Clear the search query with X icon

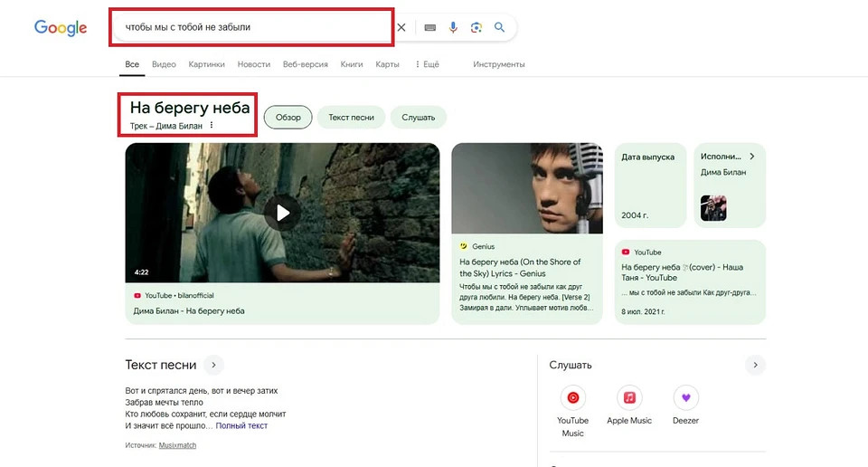401,27
